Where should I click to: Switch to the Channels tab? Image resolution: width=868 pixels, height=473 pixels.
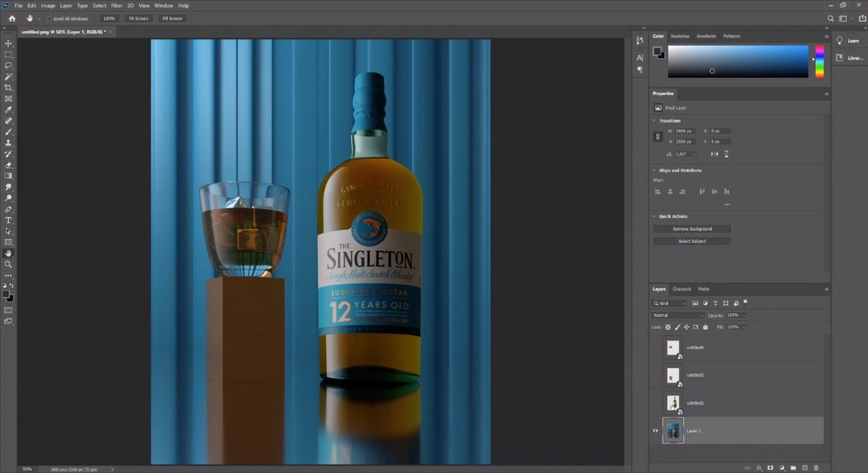tap(682, 289)
